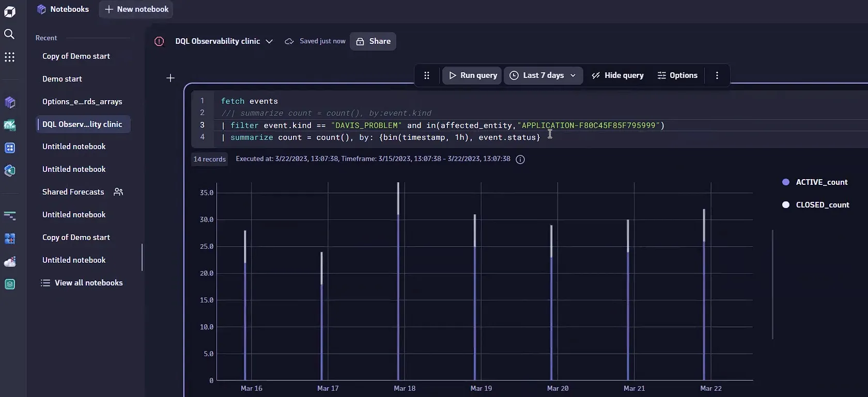868x397 pixels.
Task: Open the Options_e...rds_arrays notebook
Action: [x=82, y=102]
